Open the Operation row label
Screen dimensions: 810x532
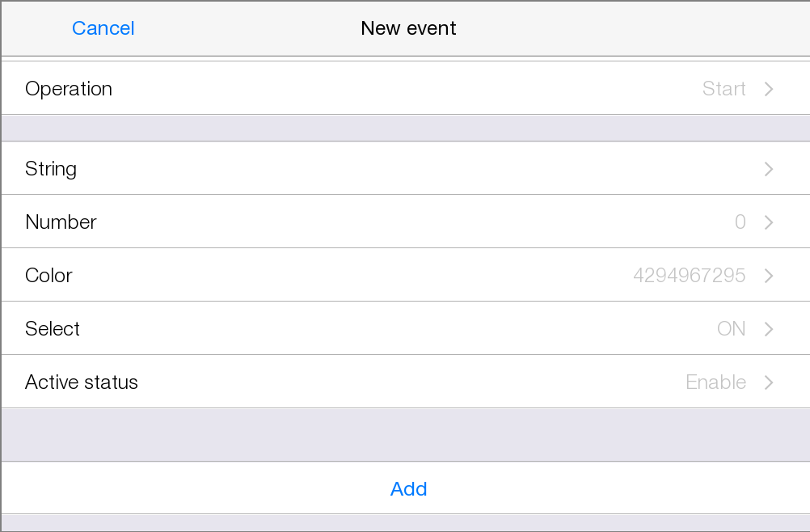coord(69,89)
